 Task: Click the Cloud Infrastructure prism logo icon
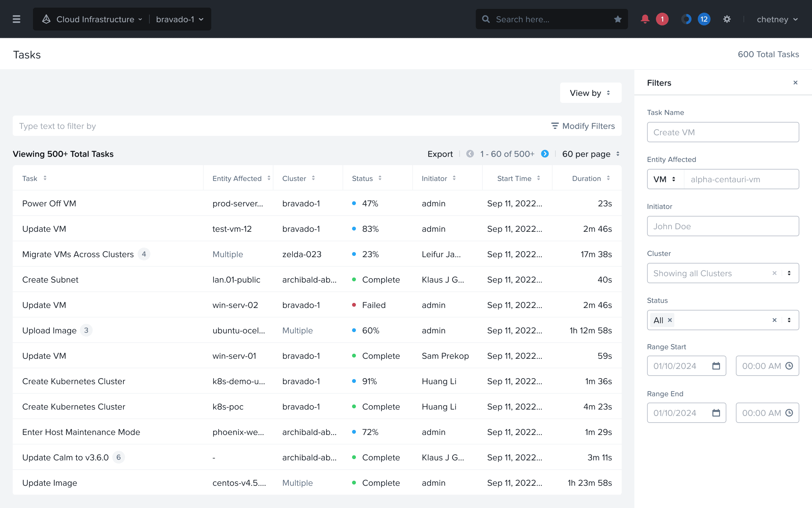46,19
